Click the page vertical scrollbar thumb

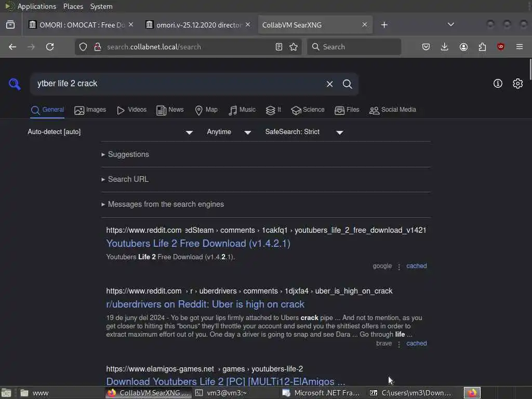[x=530, y=69]
